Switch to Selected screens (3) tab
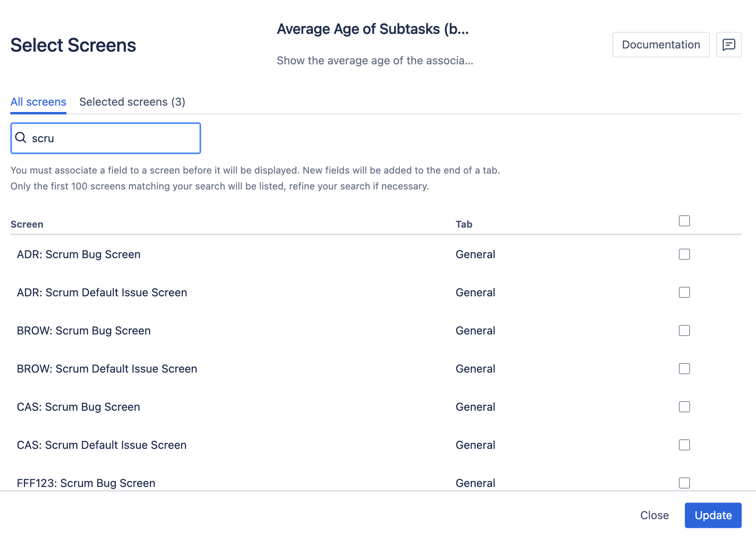This screenshot has height=541, width=756. point(132,102)
